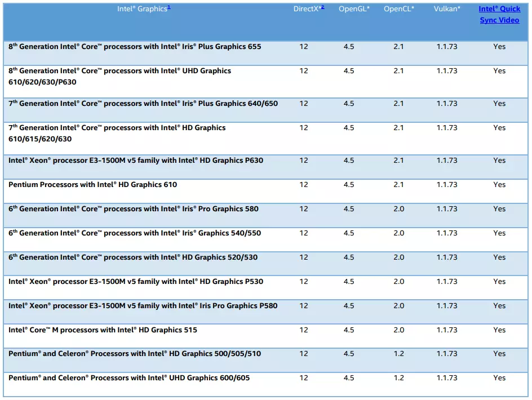Select DirectX 12 in Pentium HD 610 row
532x400 pixels.
(x=304, y=185)
